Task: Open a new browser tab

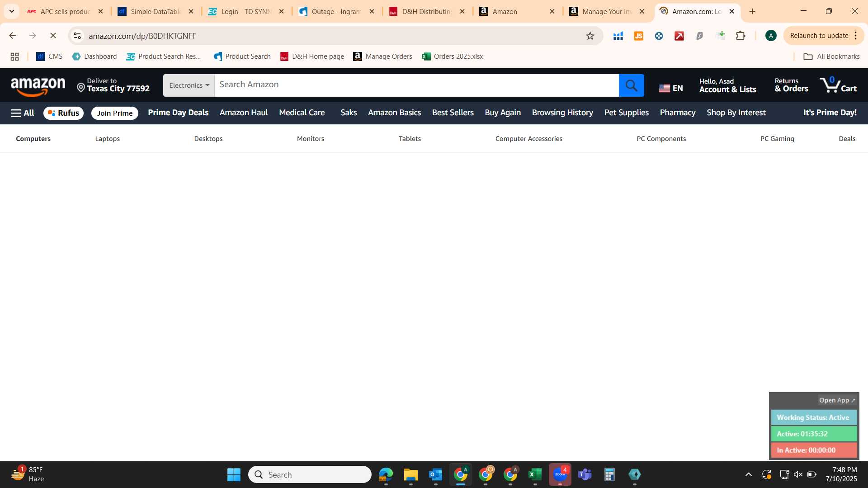Action: [x=752, y=11]
